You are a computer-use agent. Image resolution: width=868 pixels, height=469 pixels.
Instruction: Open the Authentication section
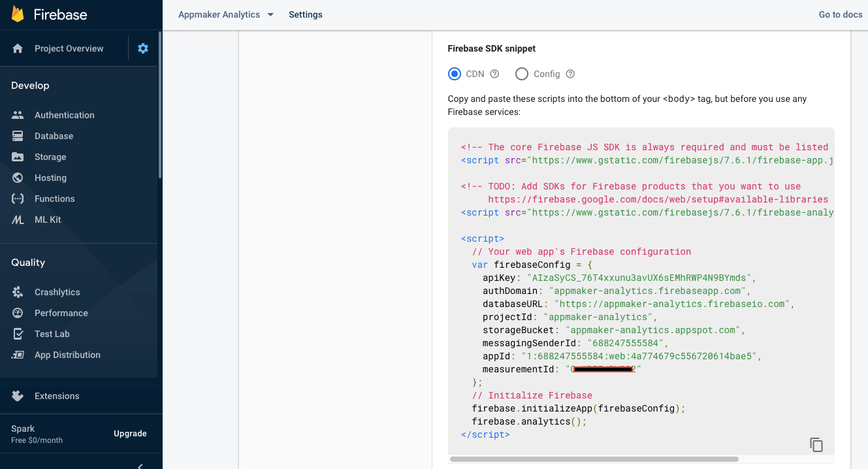[x=63, y=114]
